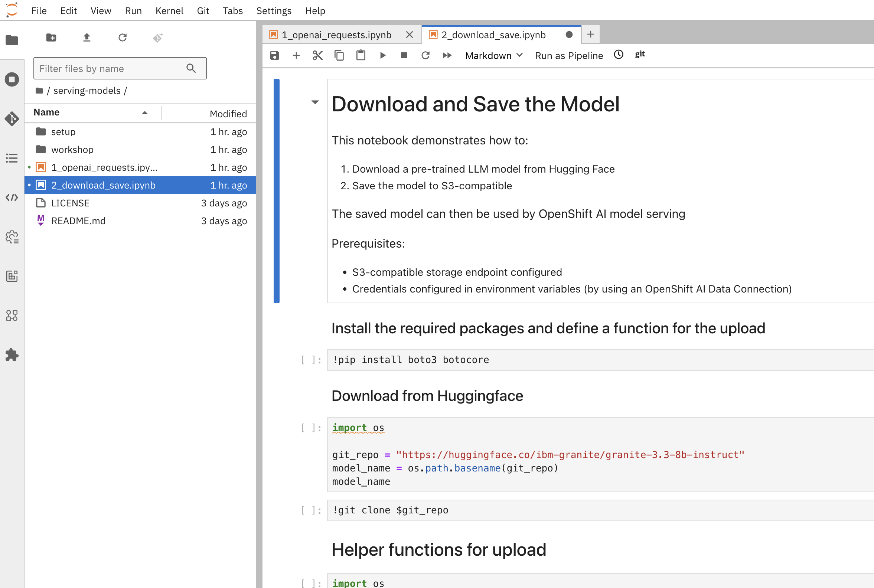Open the Git sidebar panel

12,118
